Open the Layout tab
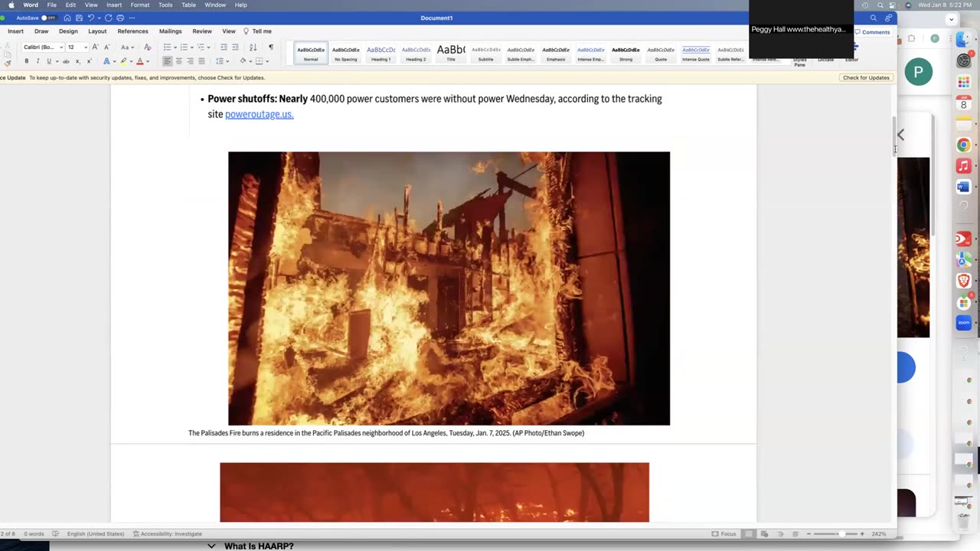This screenshot has width=980, height=551. [x=97, y=31]
